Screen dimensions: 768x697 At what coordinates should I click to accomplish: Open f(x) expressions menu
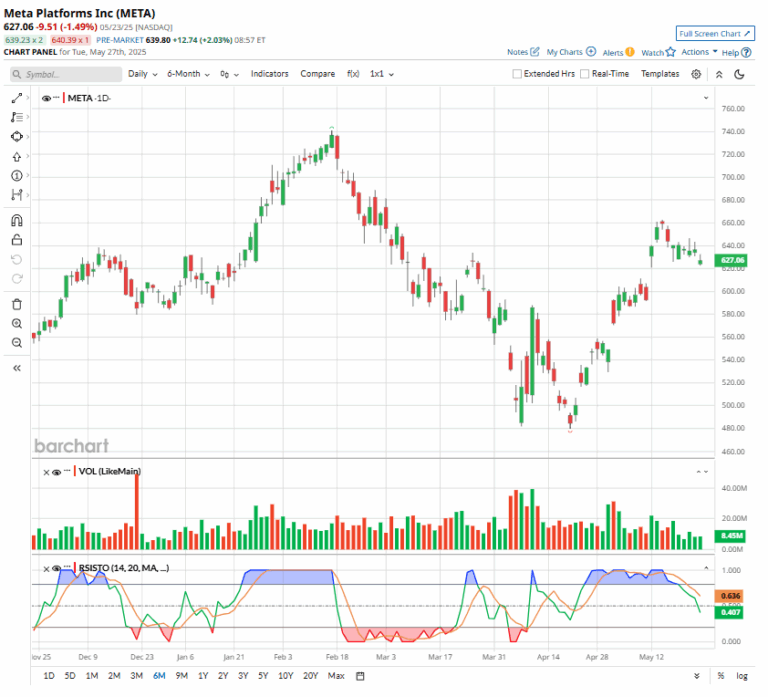tap(353, 74)
